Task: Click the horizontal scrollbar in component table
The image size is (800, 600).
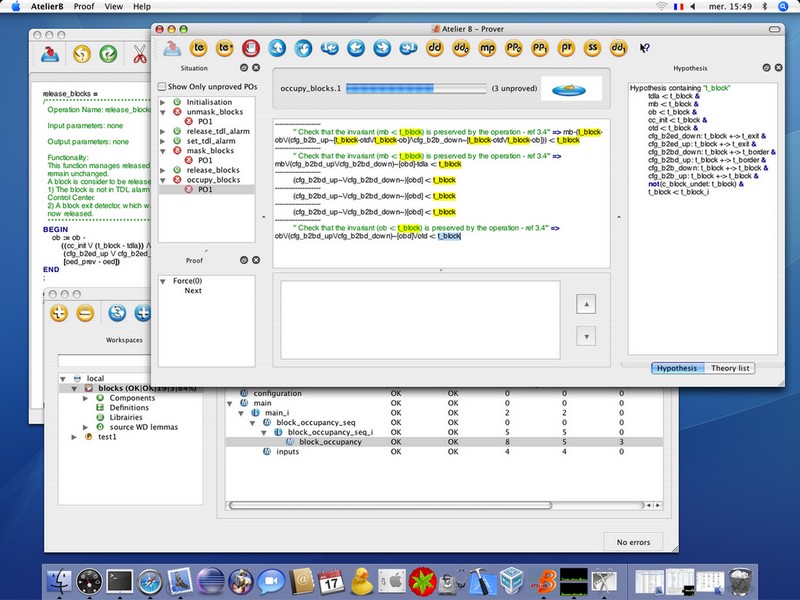Action: click(390, 506)
